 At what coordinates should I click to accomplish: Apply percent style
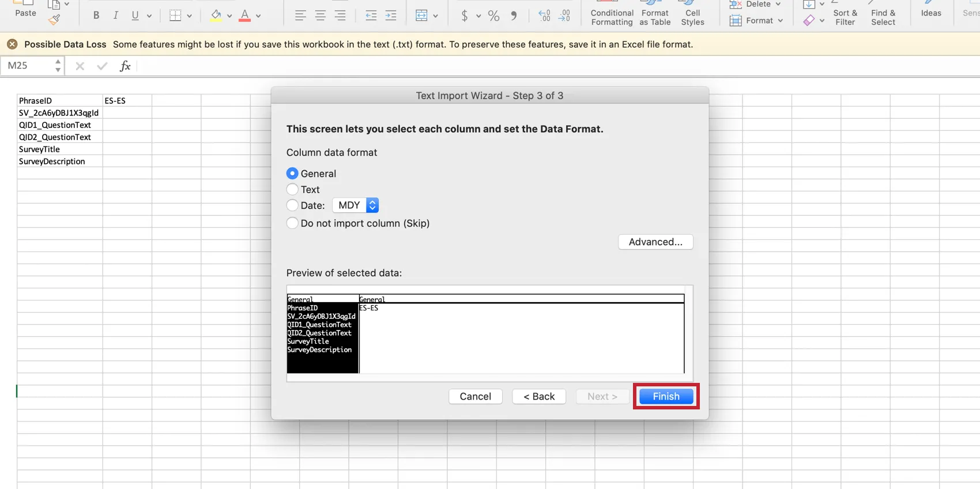(494, 16)
